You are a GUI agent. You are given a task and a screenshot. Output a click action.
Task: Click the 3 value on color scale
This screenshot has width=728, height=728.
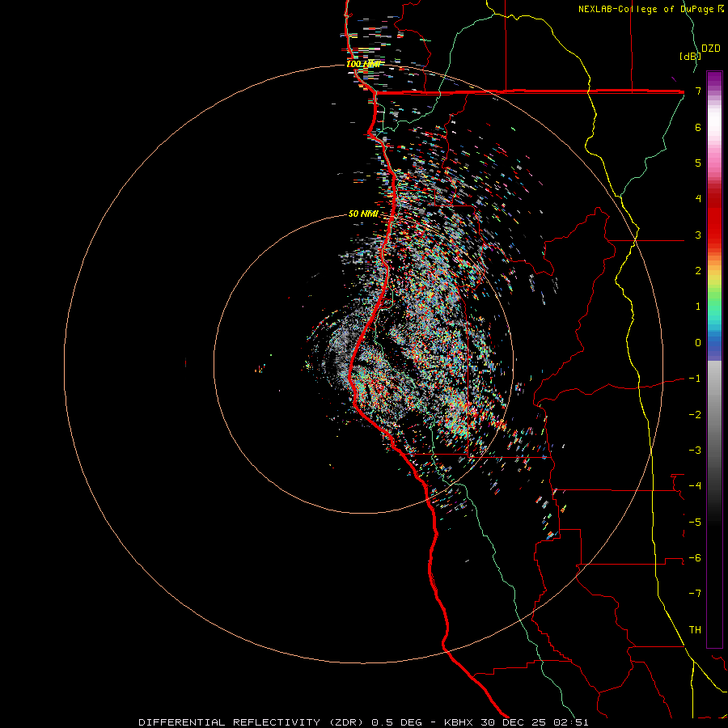[x=698, y=235]
